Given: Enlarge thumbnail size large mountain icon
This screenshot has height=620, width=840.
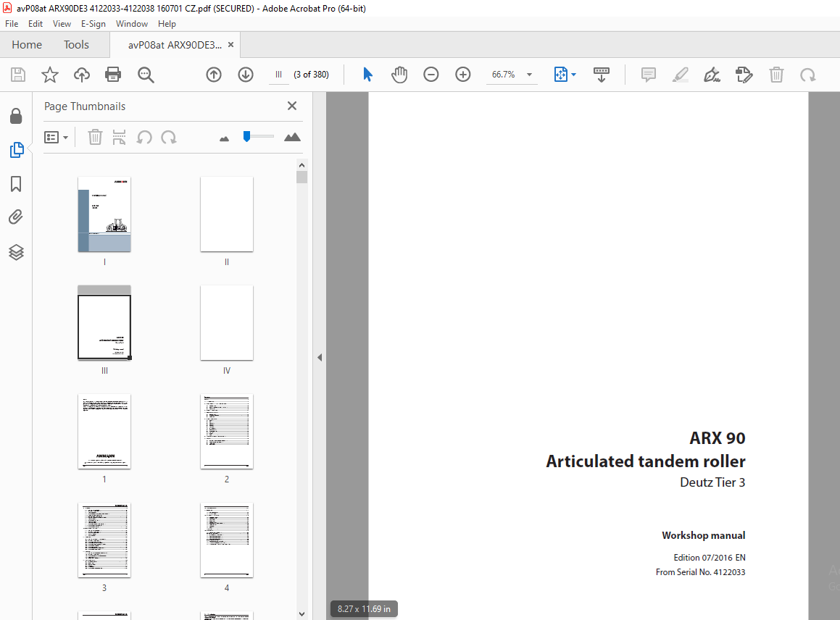Looking at the screenshot, I should point(292,137).
